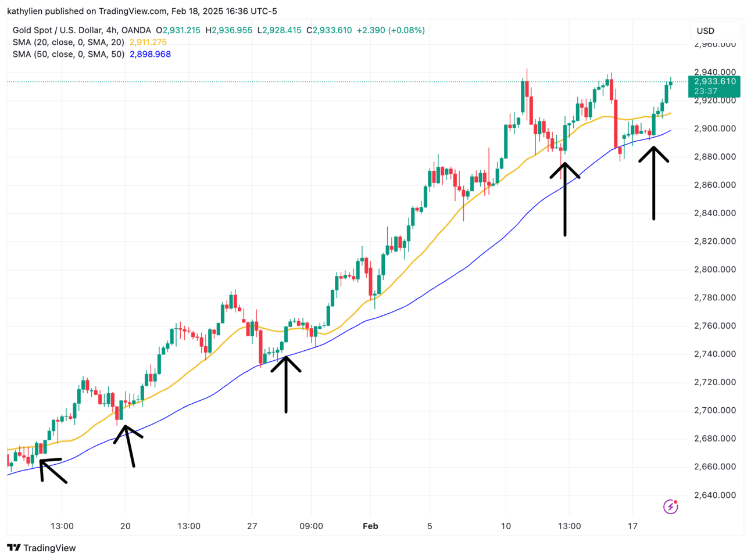Click the 2,880.000 price axis label

click(x=715, y=157)
